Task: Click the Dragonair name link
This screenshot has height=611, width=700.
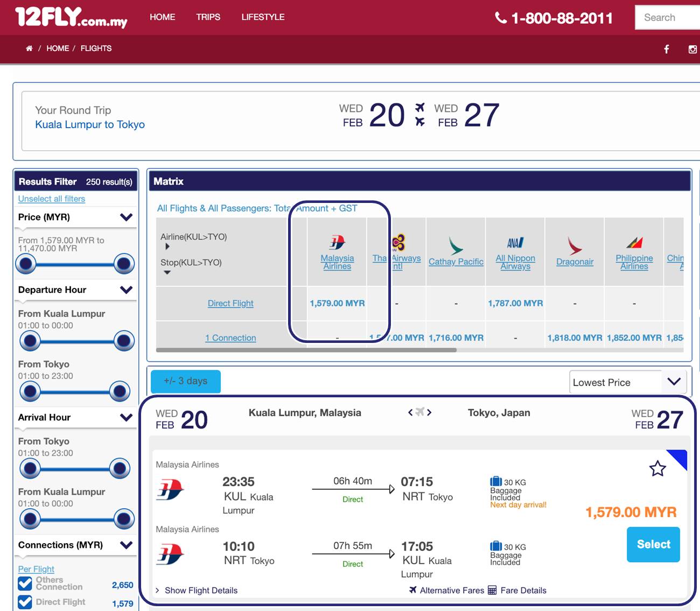Action: [x=575, y=262]
